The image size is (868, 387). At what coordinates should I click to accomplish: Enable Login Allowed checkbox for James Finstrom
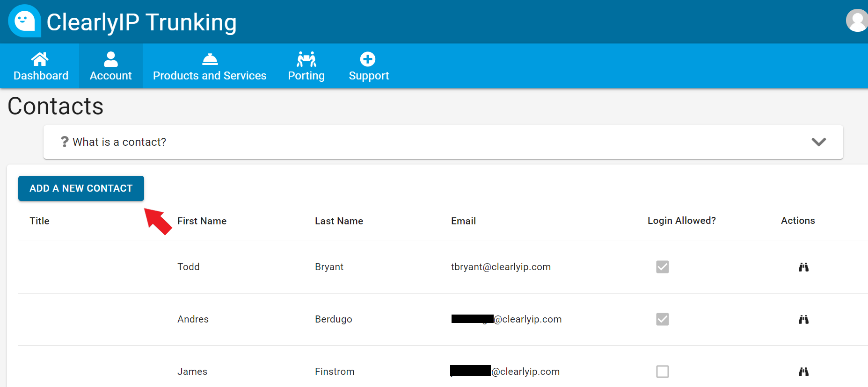pyautogui.click(x=663, y=372)
